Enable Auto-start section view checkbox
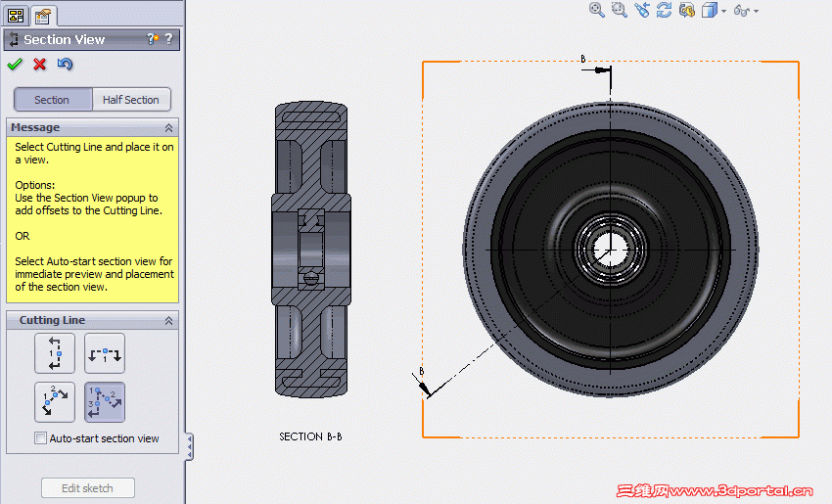832x504 pixels. pos(40,438)
